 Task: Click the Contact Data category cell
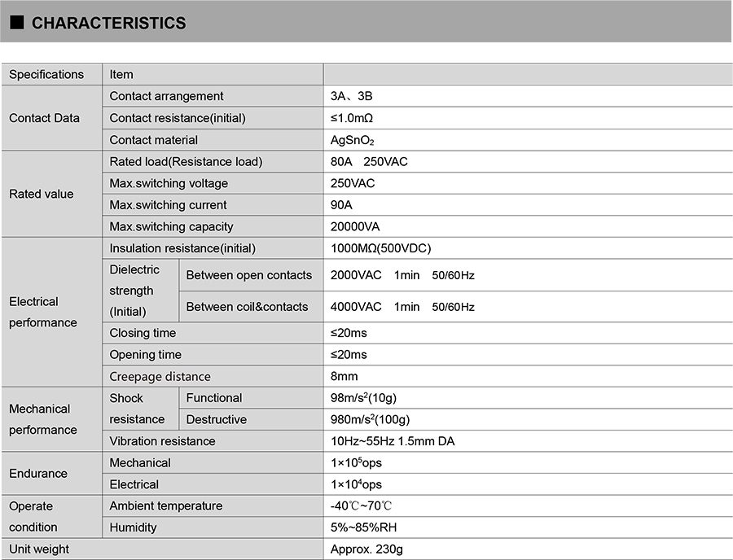45,118
